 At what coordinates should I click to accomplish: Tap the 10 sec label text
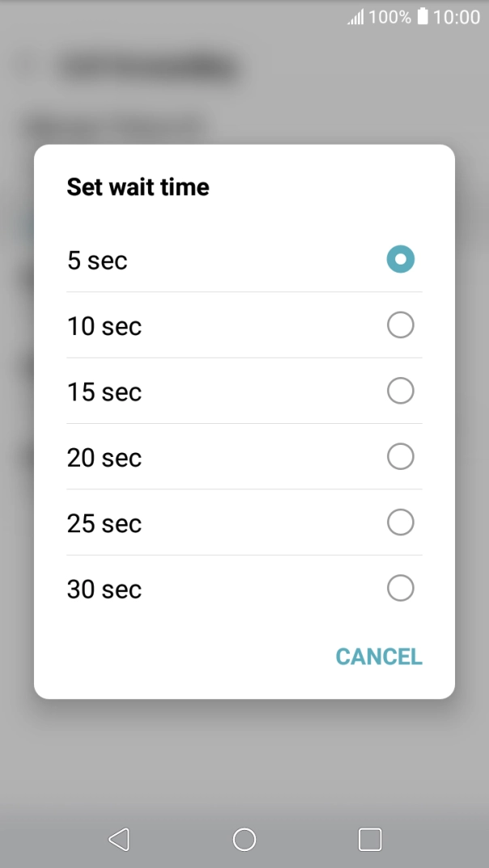[104, 325]
